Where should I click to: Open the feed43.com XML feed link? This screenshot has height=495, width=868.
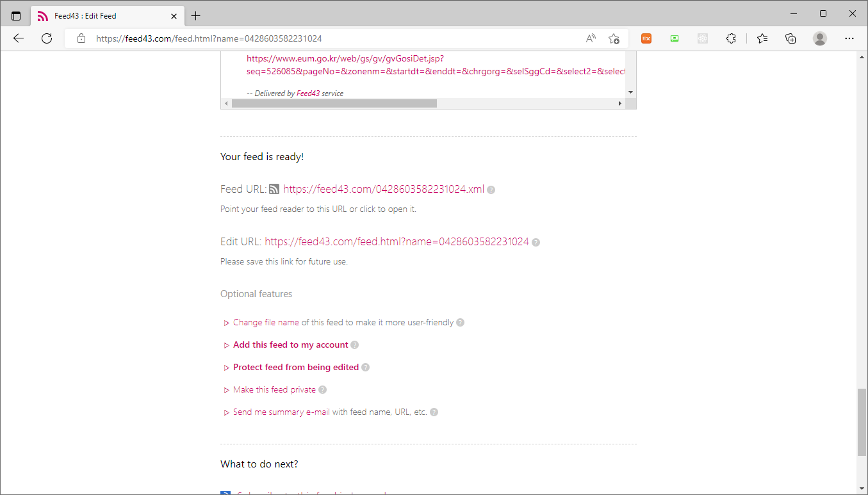(x=384, y=189)
